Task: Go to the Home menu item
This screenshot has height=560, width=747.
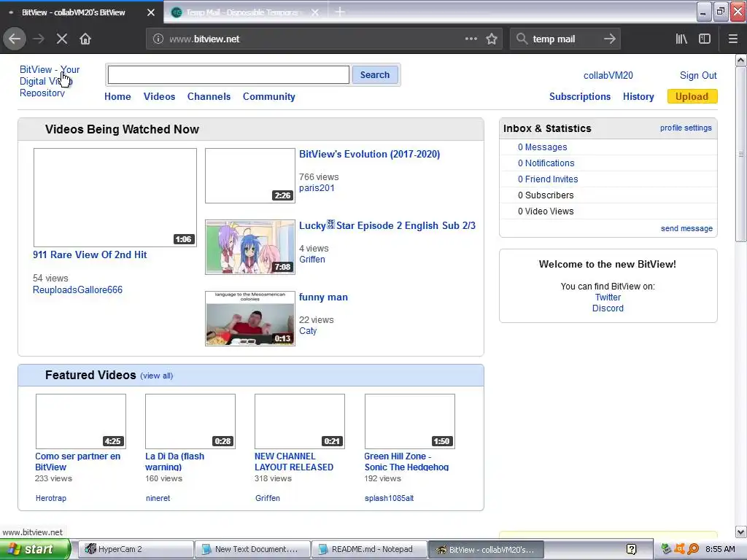Action: [x=117, y=97]
